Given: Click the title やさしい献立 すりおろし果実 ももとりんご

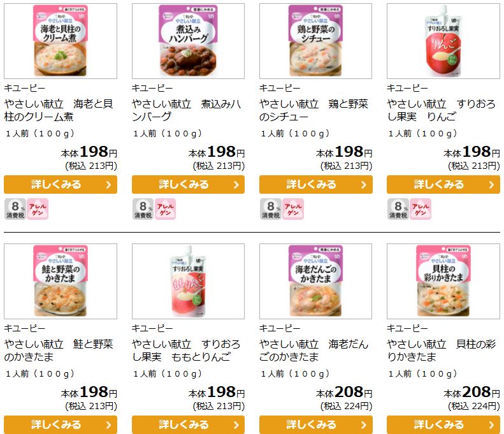Looking at the screenshot, I should tap(186, 351).
